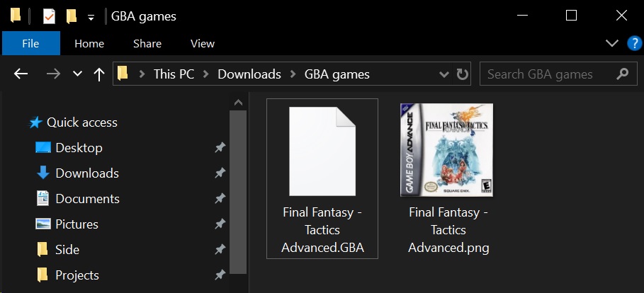Image resolution: width=644 pixels, height=293 pixels.
Task: Open Documents in the navigation pane
Action: click(87, 199)
